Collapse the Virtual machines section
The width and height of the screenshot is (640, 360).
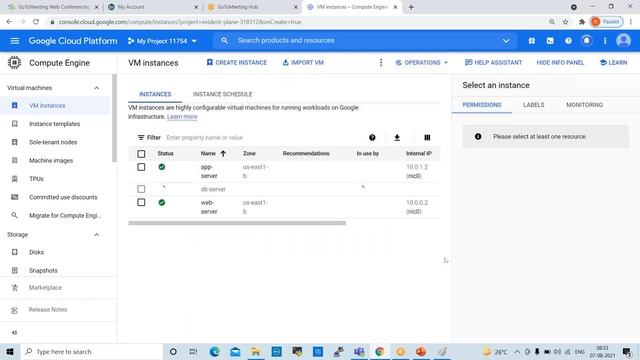coord(96,88)
